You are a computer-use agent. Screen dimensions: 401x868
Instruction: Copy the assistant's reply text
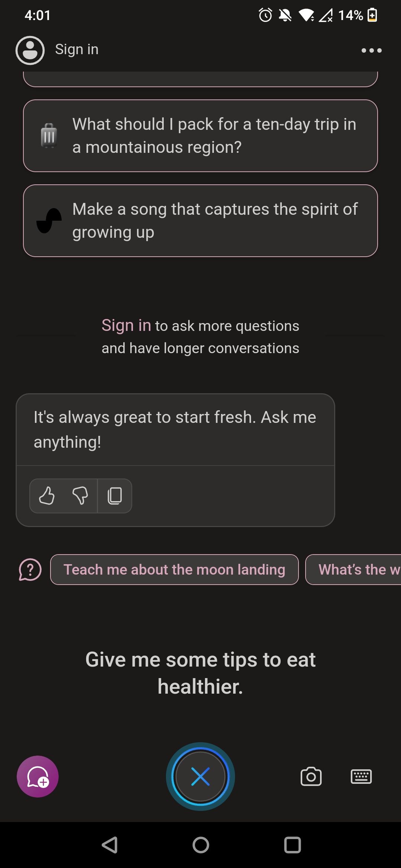coord(115,496)
